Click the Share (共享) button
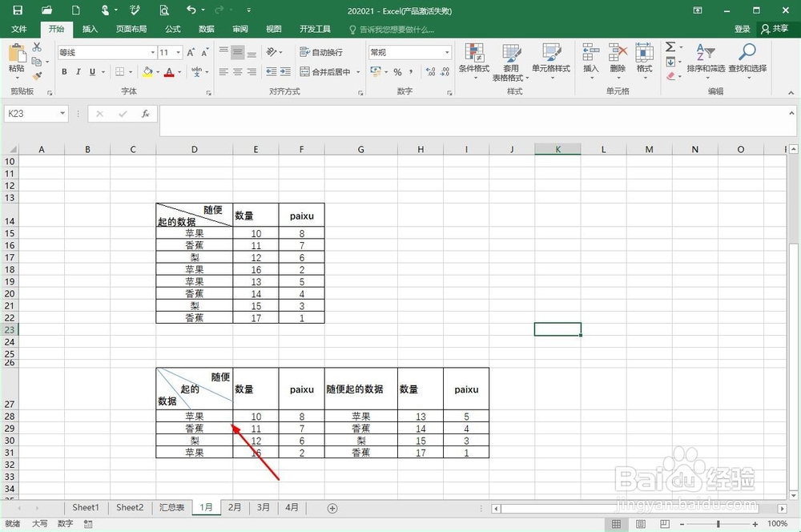 tap(775, 29)
